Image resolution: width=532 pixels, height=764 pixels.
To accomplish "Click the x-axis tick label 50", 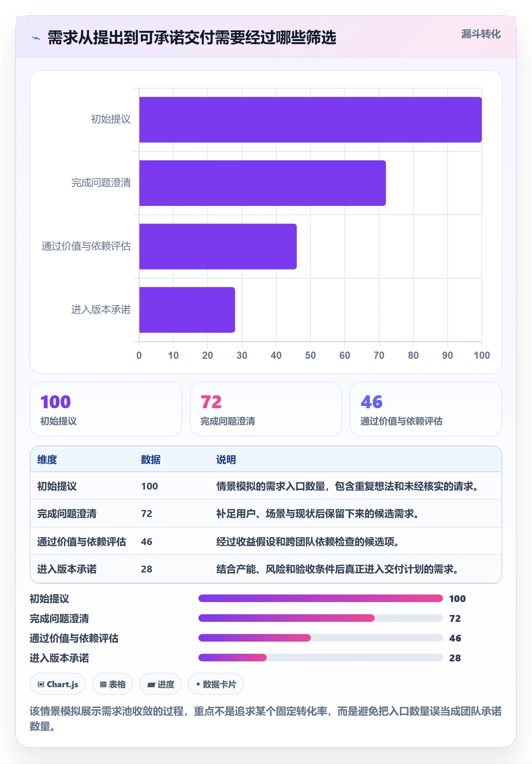I will coord(310,355).
